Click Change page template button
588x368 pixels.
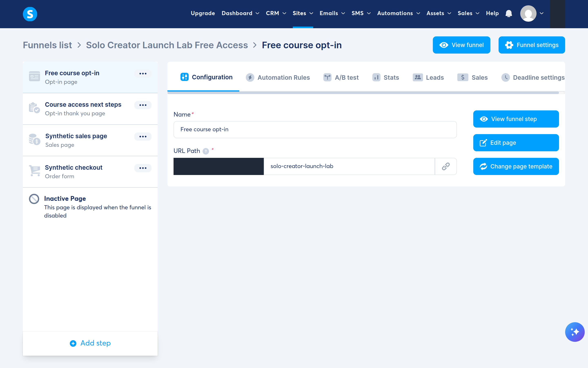point(516,166)
